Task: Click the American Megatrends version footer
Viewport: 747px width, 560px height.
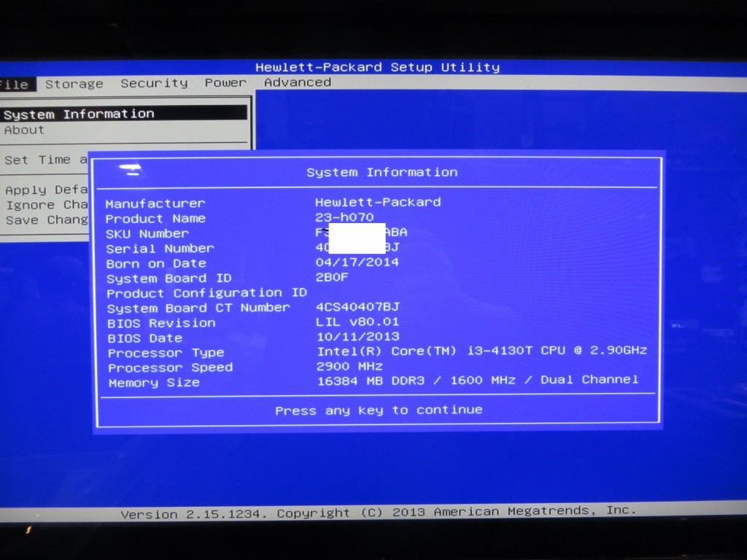Action: click(x=378, y=513)
